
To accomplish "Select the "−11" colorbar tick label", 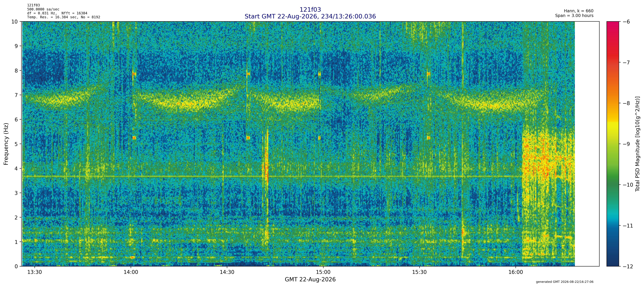I will tap(628, 226).
